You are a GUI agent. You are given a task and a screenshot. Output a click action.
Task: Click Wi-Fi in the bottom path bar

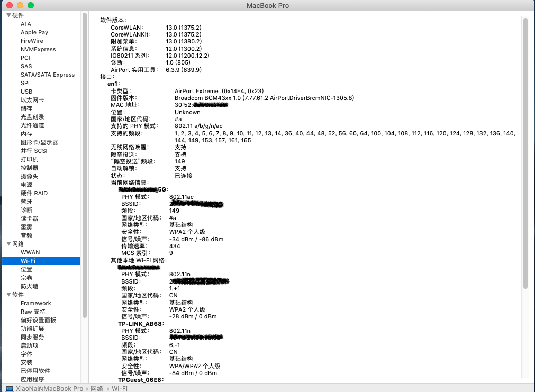120,389
